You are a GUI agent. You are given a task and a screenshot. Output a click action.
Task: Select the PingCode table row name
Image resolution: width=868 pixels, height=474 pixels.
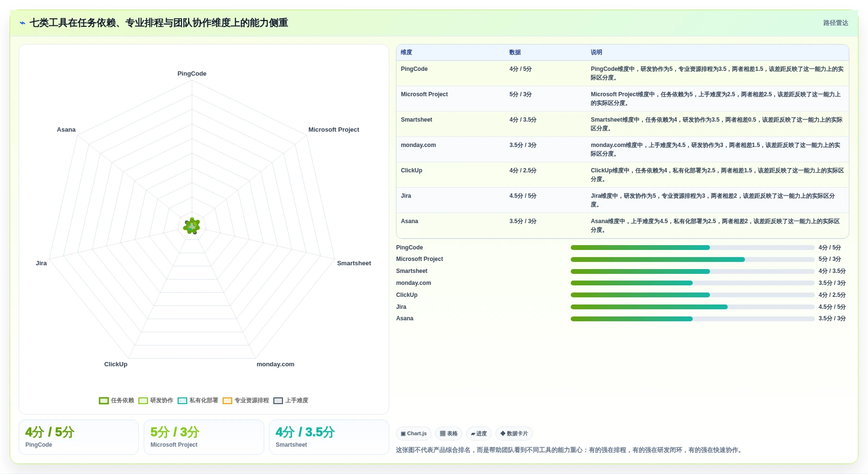pyautogui.click(x=414, y=69)
